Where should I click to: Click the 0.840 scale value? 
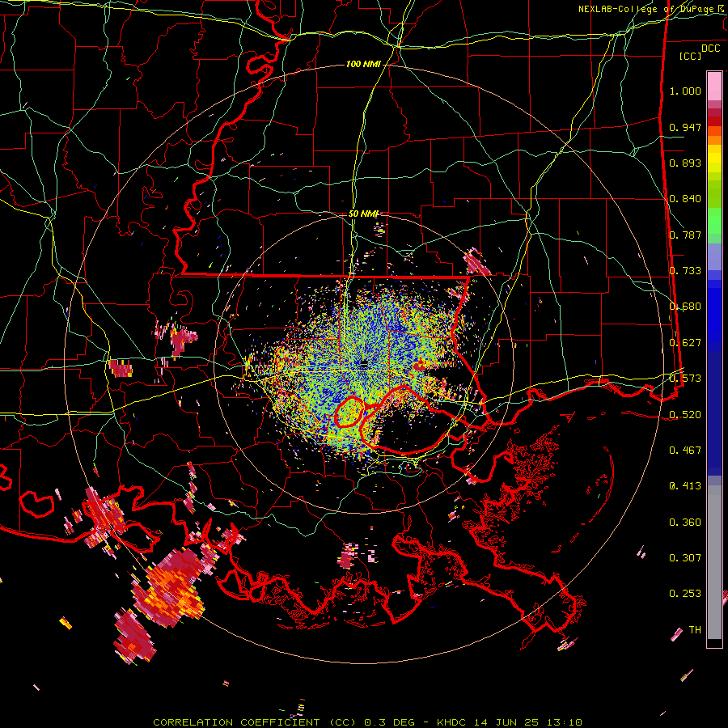point(685,199)
